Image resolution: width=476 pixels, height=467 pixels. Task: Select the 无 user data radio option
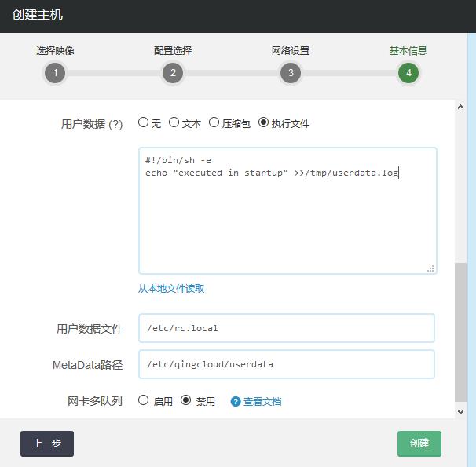tap(143, 122)
